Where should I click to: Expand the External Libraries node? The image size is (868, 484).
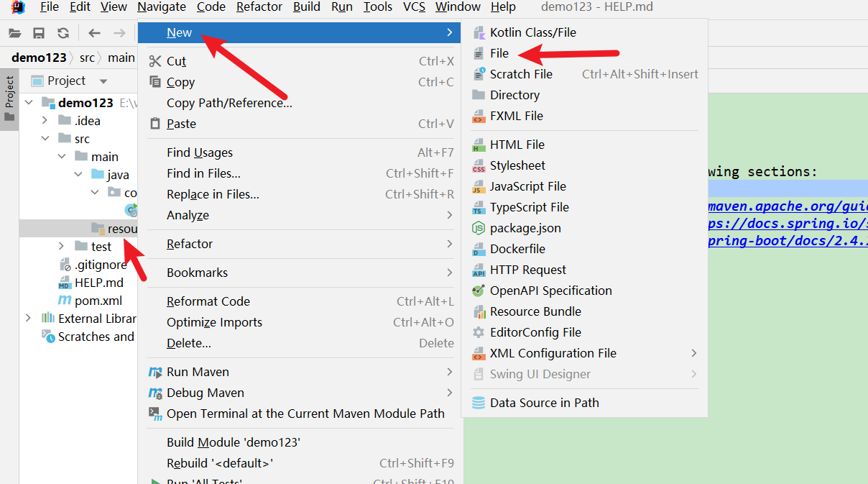coord(29,319)
